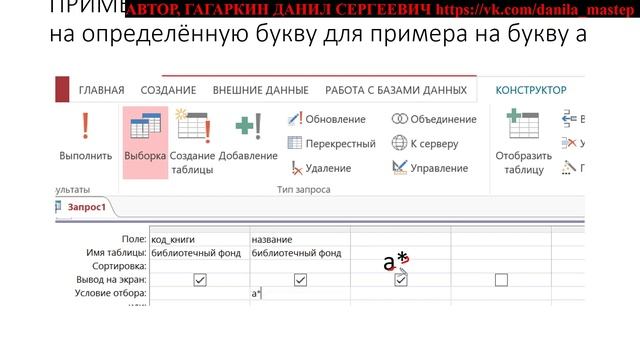
Task: Open the Управление query option
Action: click(x=430, y=168)
